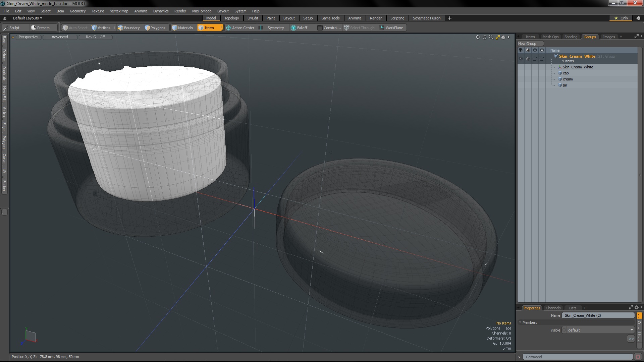Add a new layout tab with plus

pyautogui.click(x=449, y=18)
